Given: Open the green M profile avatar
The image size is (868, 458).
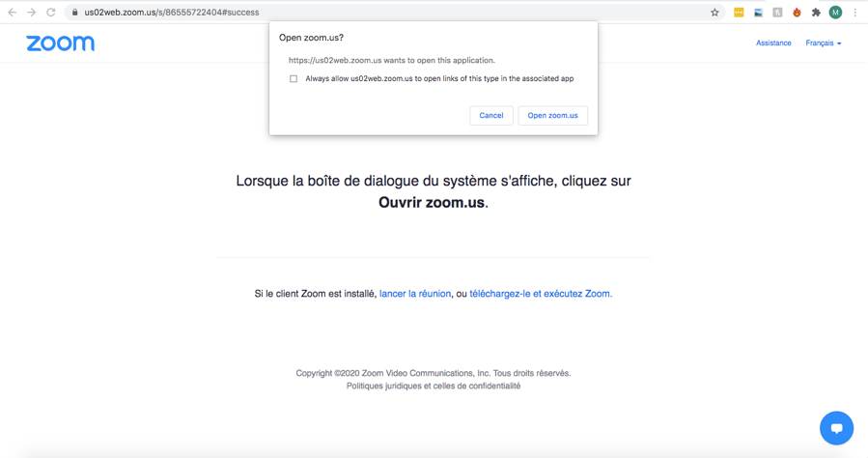Looking at the screenshot, I should (x=835, y=13).
